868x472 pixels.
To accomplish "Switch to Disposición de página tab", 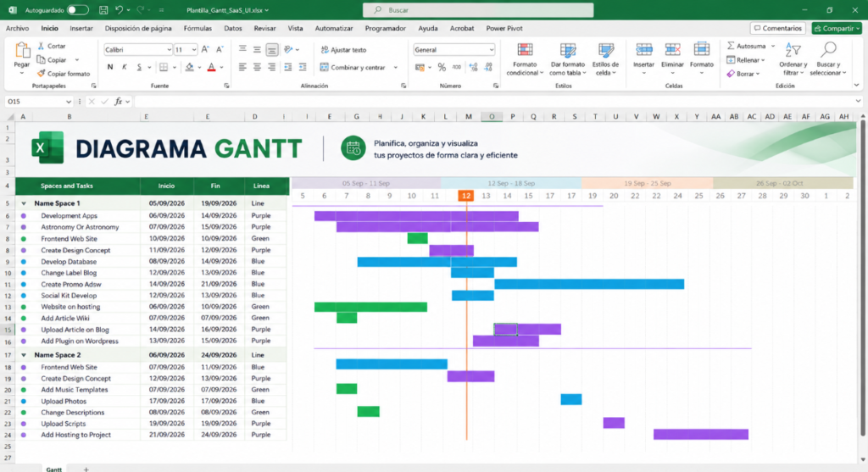I will 138,28.
